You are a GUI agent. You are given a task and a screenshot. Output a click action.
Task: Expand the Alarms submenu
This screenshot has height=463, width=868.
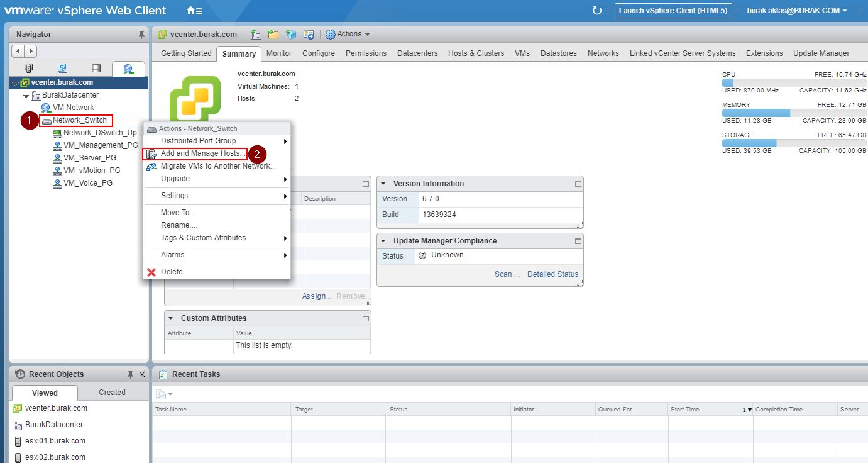click(x=217, y=255)
